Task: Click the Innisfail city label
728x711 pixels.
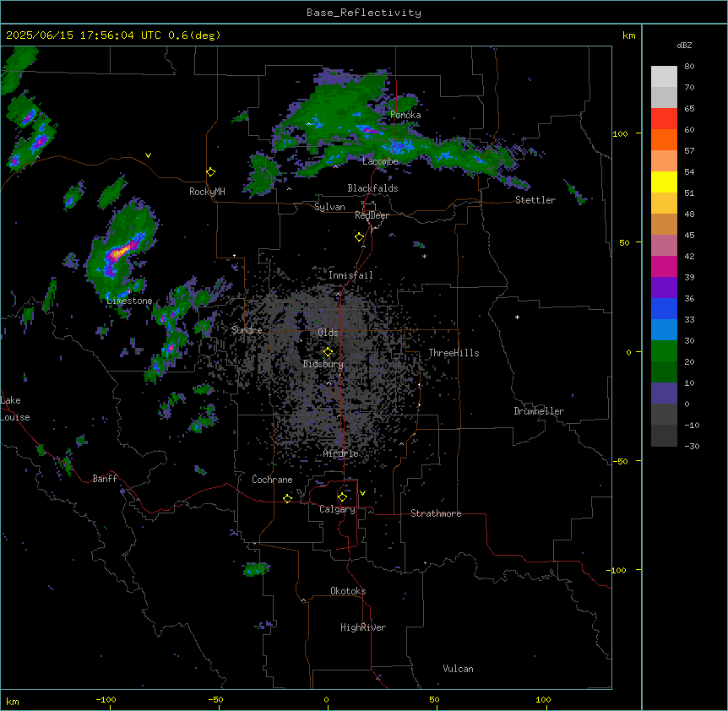Action: [350, 275]
